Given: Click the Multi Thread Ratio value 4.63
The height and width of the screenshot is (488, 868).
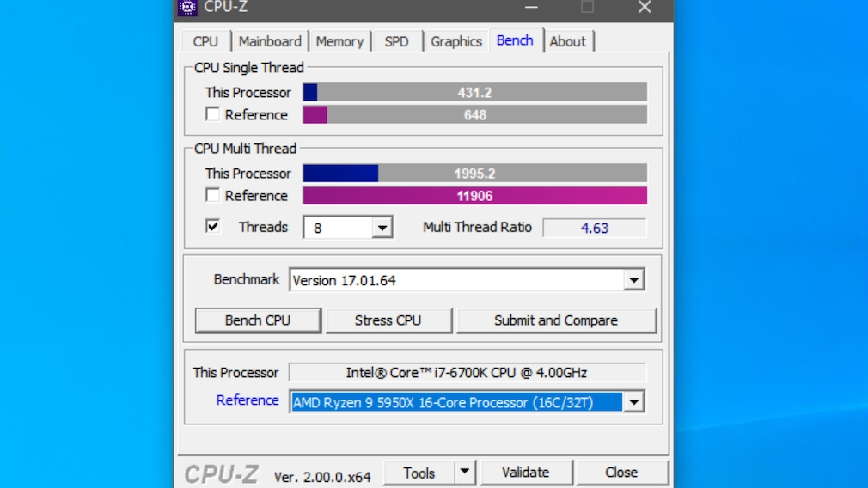Looking at the screenshot, I should click(x=595, y=228).
